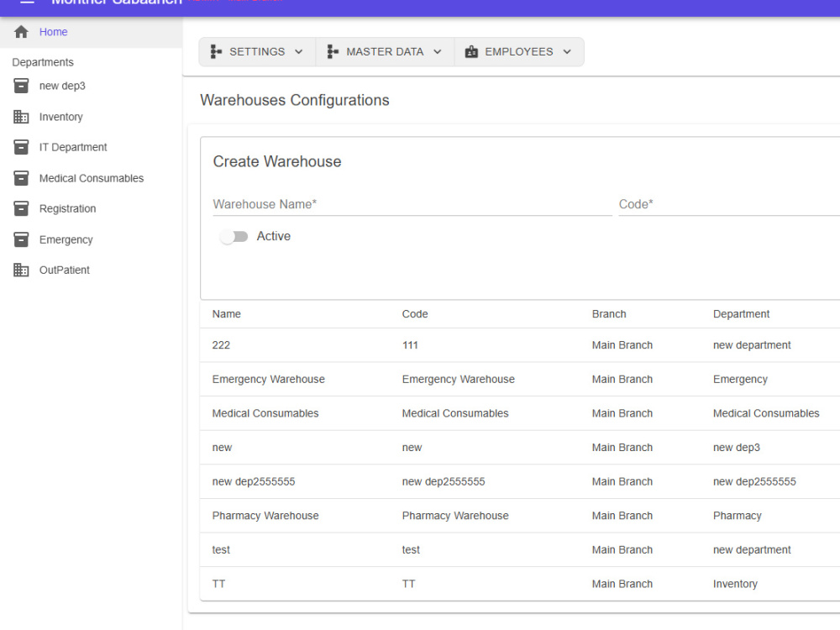840x630 pixels.
Task: Click the Branch column header
Action: pos(608,314)
